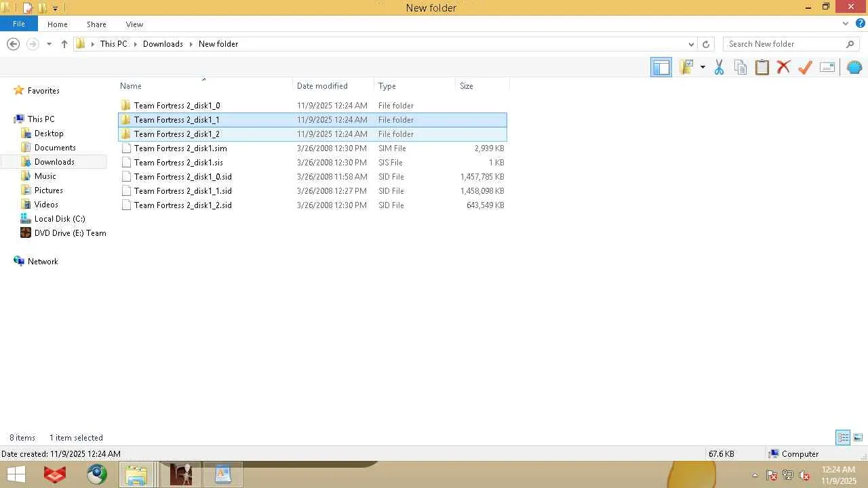The height and width of the screenshot is (488, 868).
Task: Select Favorites in the navigation pane
Action: tap(43, 91)
